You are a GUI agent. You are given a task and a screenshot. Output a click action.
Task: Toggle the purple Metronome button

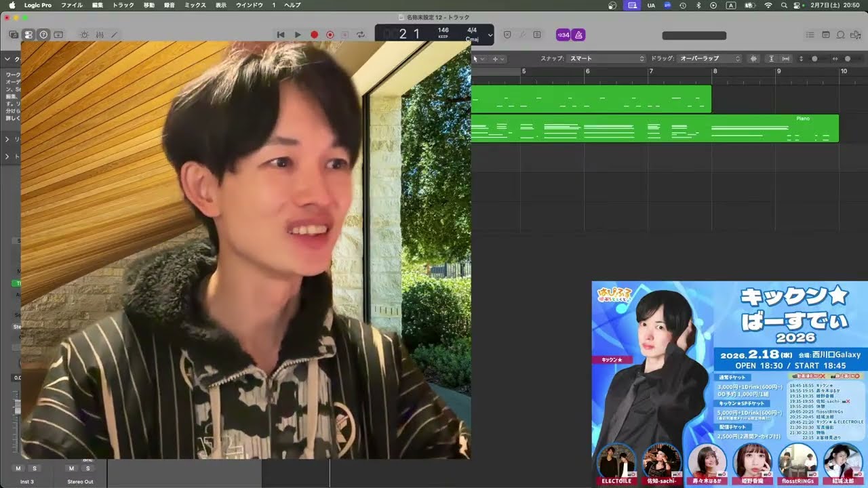578,35
